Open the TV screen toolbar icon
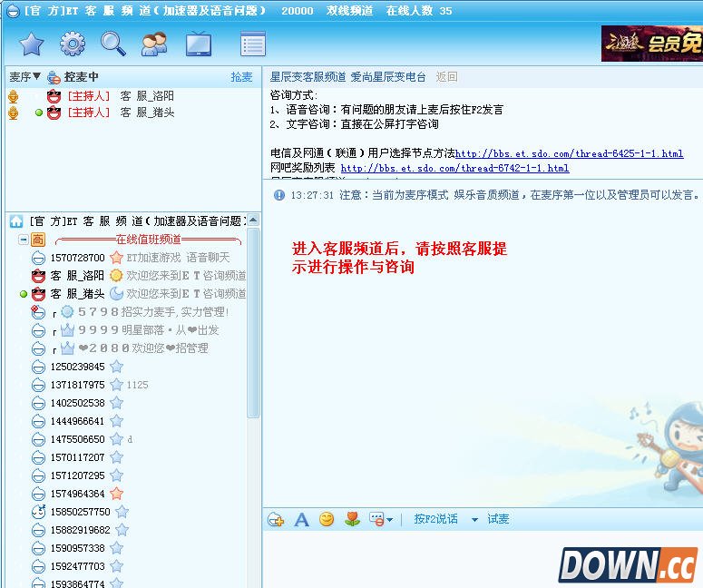This screenshot has width=703, height=588. (x=198, y=44)
